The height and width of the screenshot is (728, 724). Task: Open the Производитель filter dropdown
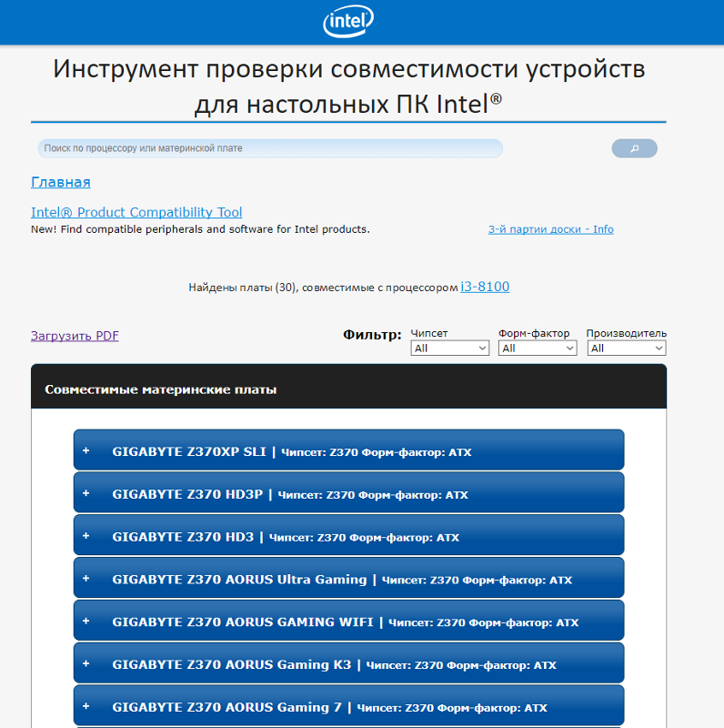coord(626,349)
